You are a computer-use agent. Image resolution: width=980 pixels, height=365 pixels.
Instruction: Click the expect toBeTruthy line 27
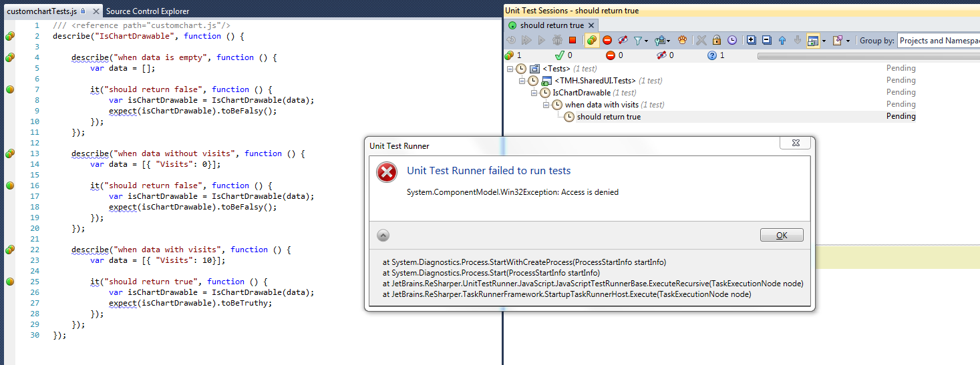tap(191, 303)
